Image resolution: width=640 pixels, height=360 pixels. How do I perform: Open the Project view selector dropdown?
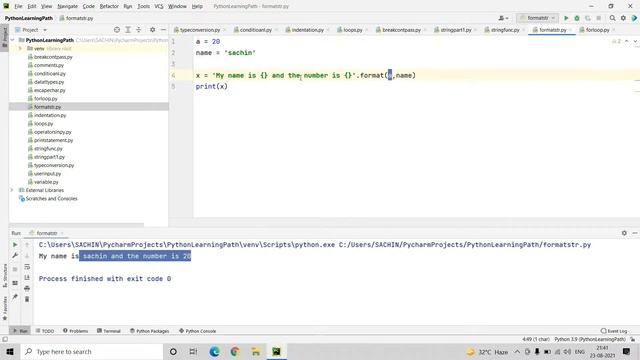pyautogui.click(x=31, y=30)
